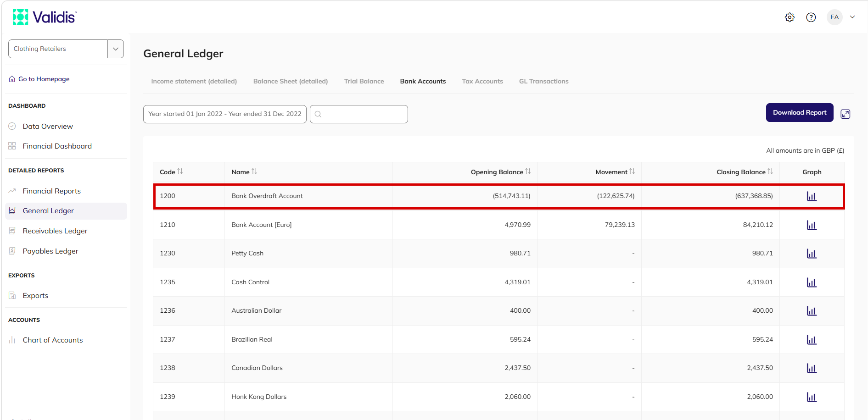Open the help question mark icon
868x420 pixels.
(811, 17)
